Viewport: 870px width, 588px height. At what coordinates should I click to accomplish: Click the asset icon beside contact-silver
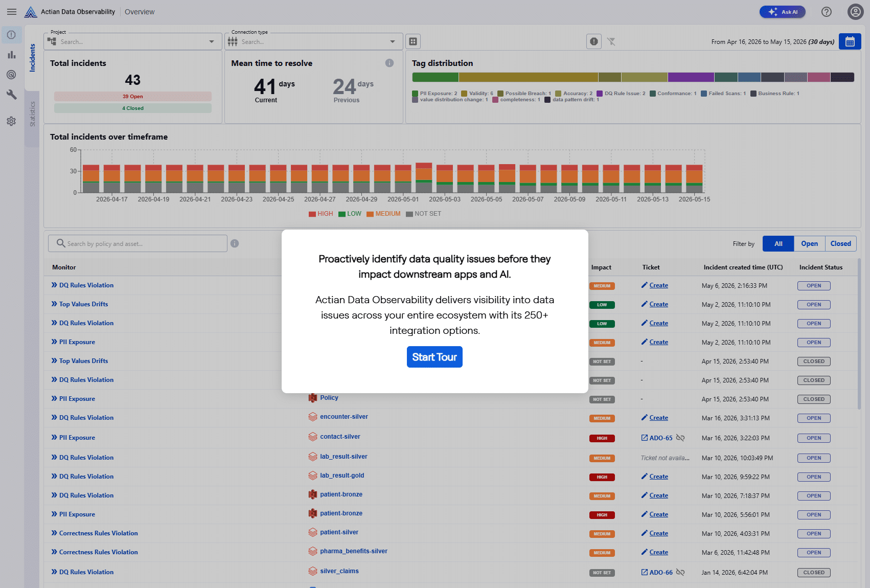(x=313, y=437)
